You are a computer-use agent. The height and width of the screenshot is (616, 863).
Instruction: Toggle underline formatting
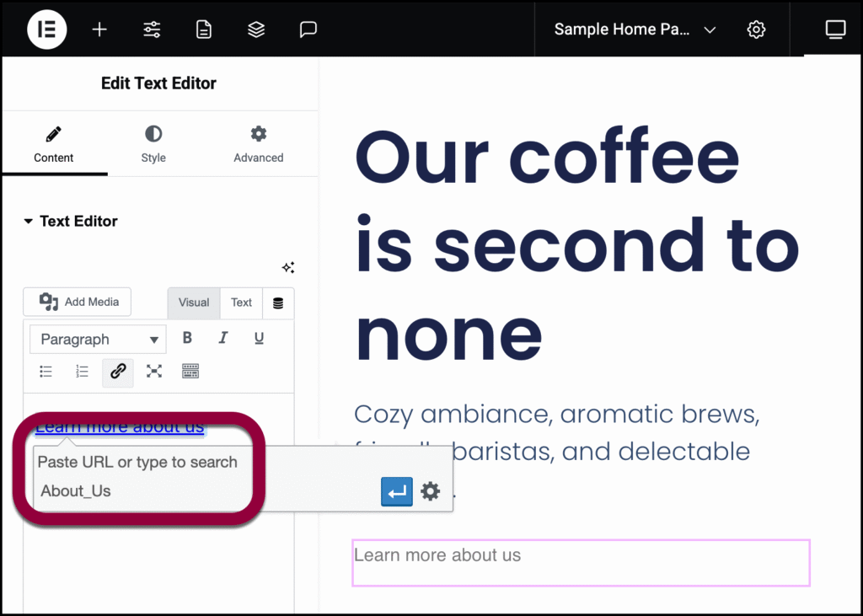(x=259, y=337)
